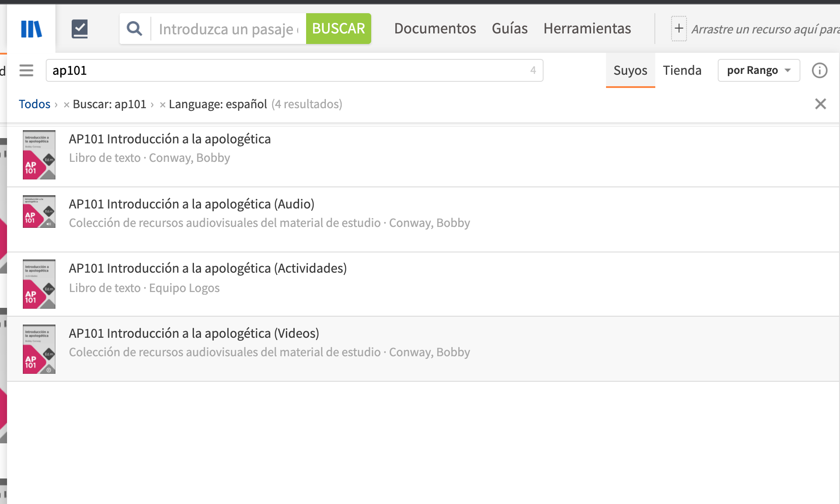Click the AP101 Audio cover thumbnail

tap(39, 212)
